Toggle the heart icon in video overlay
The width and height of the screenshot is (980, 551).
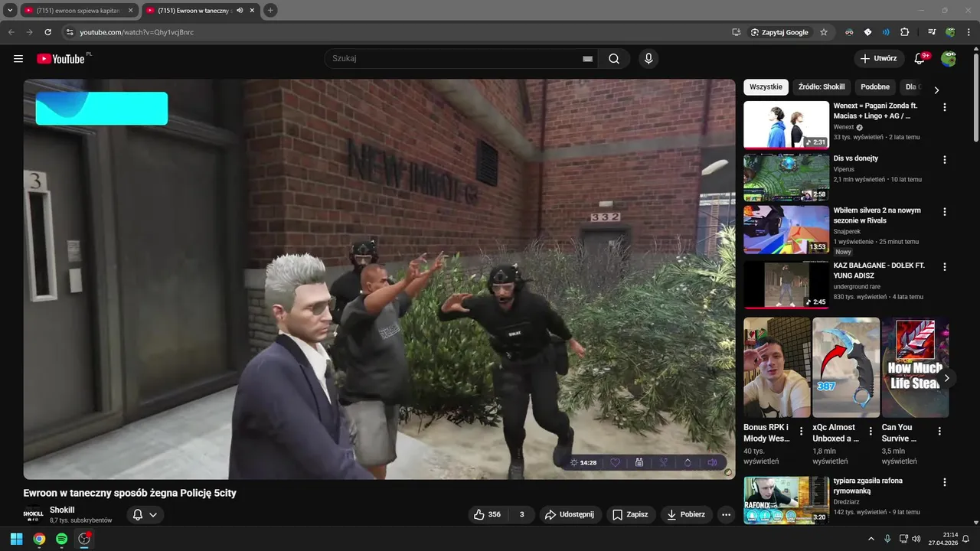(x=615, y=462)
